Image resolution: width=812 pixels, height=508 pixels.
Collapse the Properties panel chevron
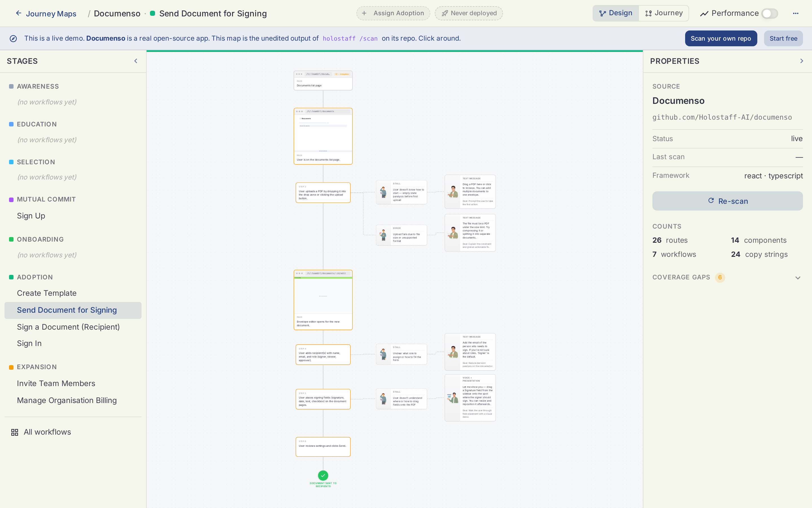[x=802, y=61]
